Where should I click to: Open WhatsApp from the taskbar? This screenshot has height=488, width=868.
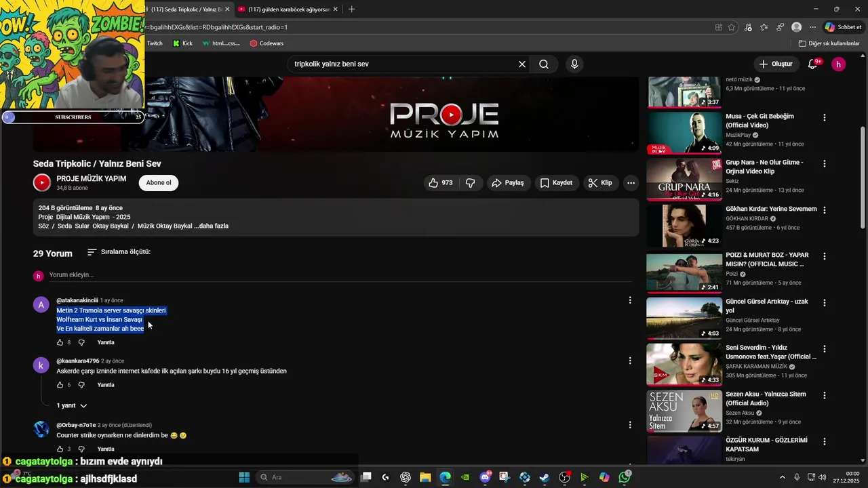click(625, 477)
